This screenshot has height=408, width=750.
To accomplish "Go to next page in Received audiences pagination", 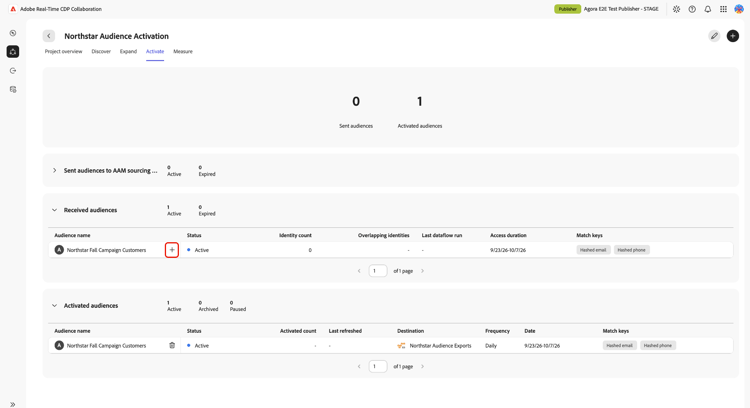I will [x=422, y=271].
